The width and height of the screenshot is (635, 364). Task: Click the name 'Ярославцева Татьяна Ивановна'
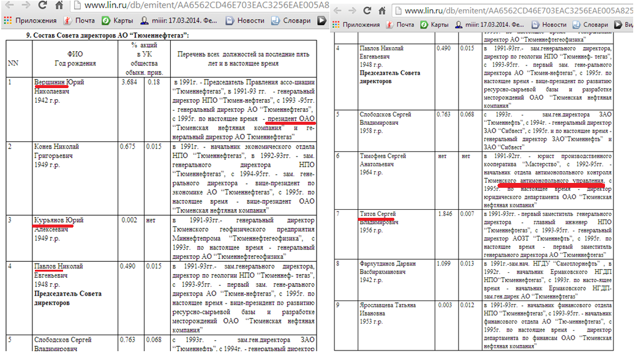tap(388, 313)
